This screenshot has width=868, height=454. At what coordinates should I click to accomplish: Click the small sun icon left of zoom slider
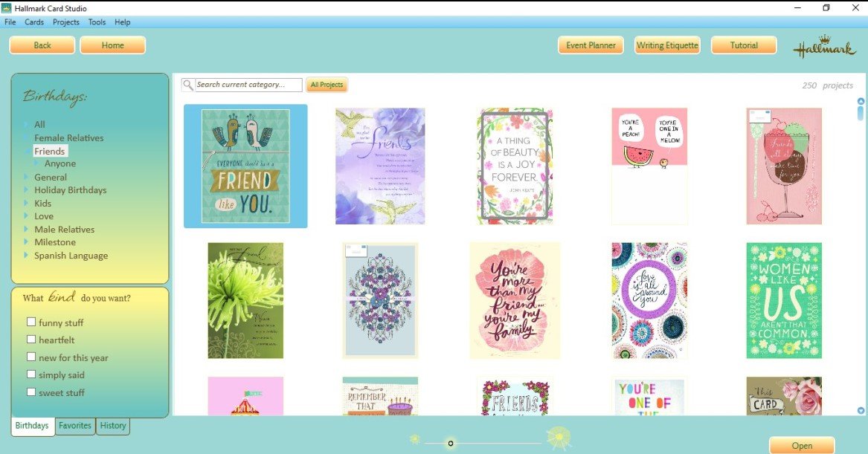coord(414,440)
